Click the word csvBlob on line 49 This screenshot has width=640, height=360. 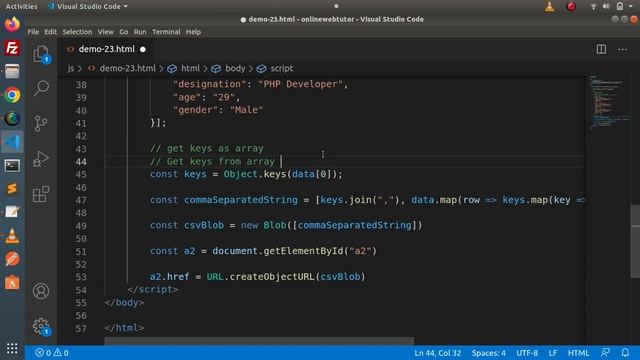coord(204,225)
